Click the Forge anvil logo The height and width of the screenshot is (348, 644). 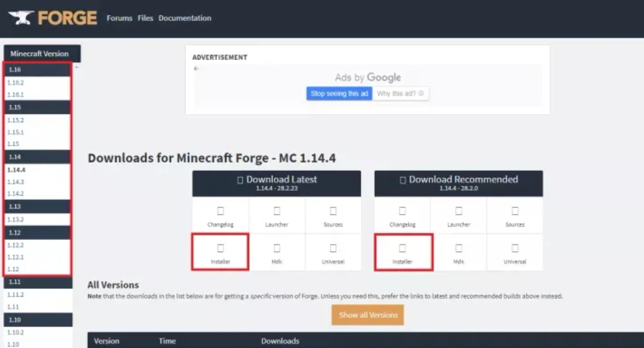pos(53,18)
